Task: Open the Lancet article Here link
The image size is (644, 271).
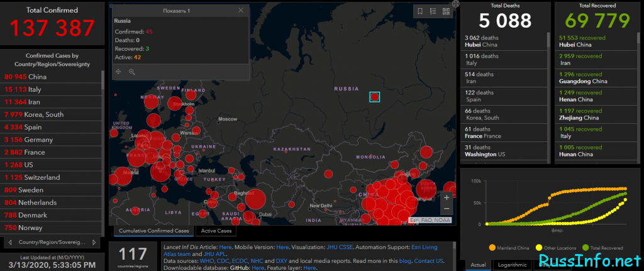Action: click(226, 247)
